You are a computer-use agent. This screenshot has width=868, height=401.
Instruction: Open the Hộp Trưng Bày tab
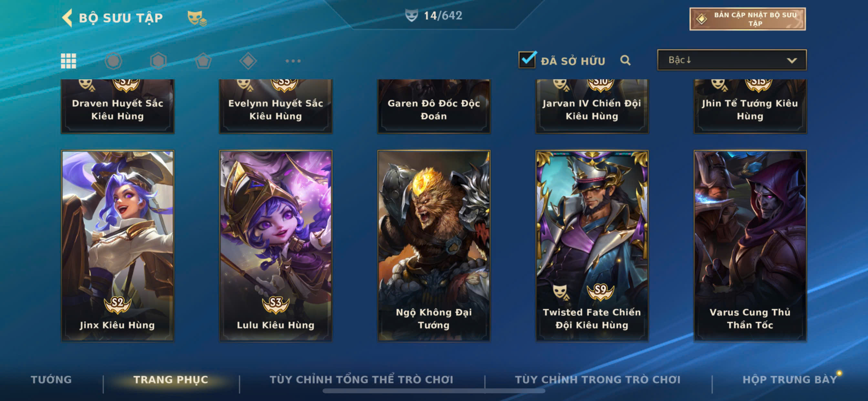pyautogui.click(x=790, y=379)
